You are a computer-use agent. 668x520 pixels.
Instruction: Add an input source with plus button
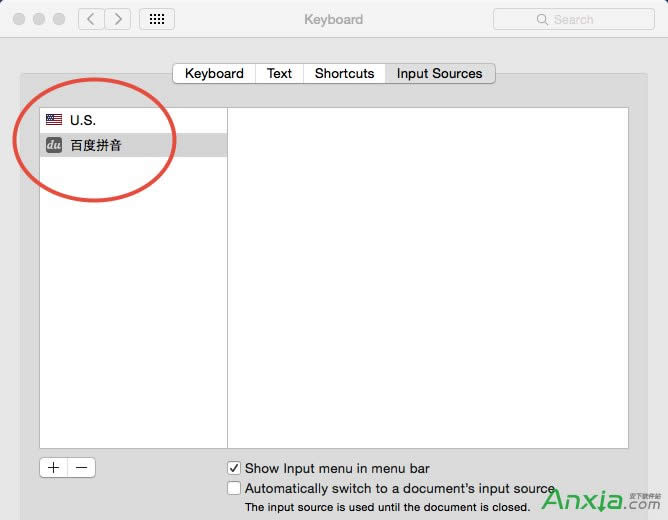coord(54,467)
